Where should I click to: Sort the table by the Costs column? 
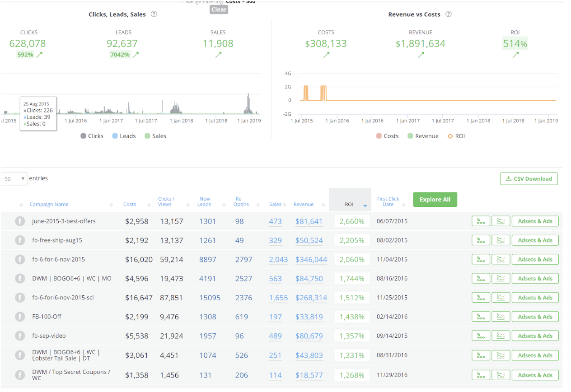[x=130, y=204]
